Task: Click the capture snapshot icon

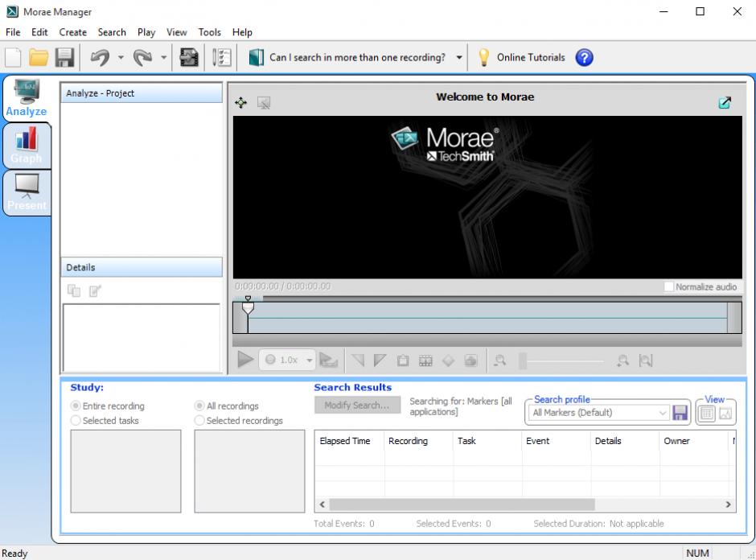Action: [x=470, y=360]
